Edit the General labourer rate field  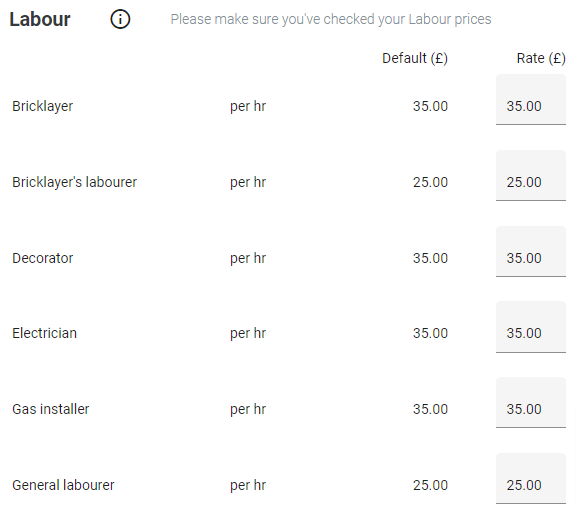[x=531, y=479]
